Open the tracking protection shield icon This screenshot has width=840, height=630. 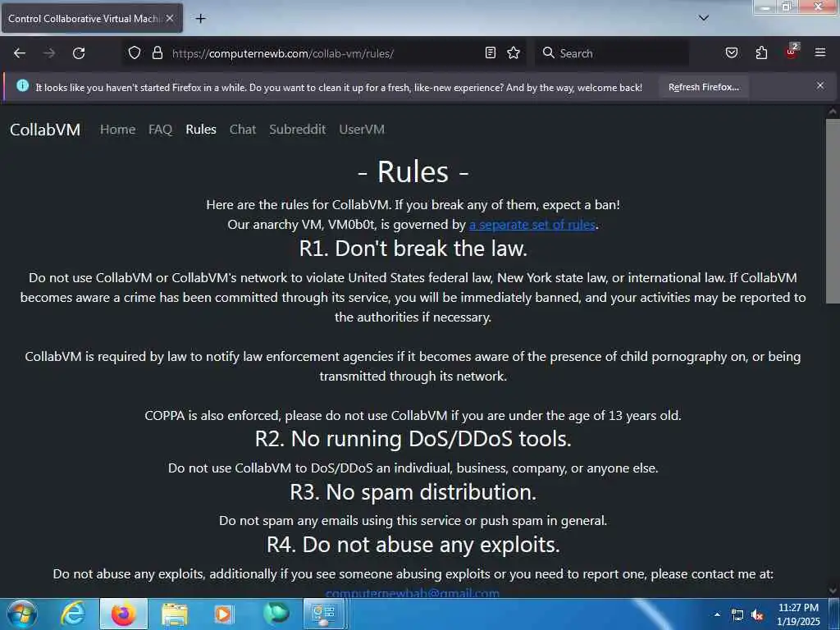[x=135, y=53]
